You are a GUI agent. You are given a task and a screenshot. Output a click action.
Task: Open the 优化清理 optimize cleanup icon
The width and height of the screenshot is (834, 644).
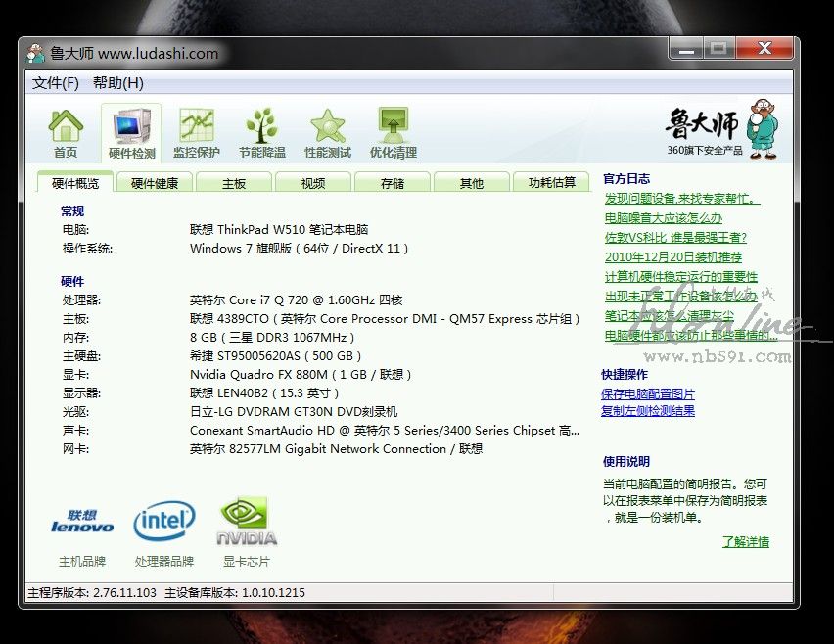tap(394, 133)
